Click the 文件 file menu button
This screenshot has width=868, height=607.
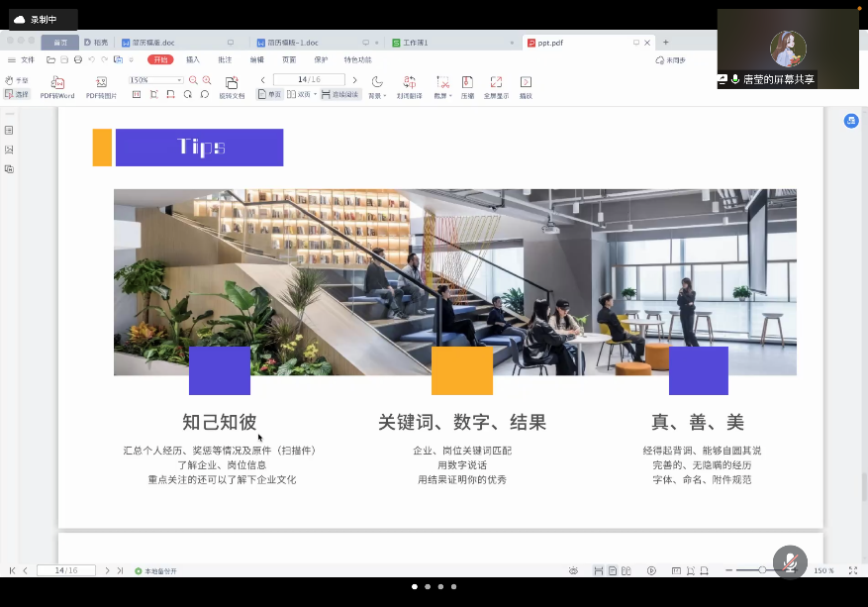pos(22,59)
